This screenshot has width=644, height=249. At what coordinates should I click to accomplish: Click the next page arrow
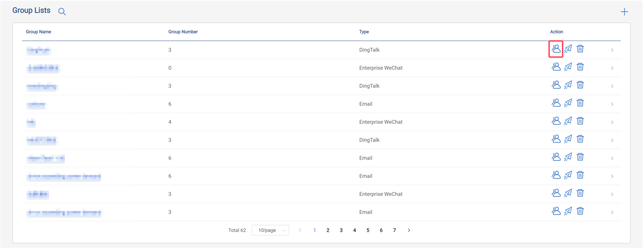(409, 230)
